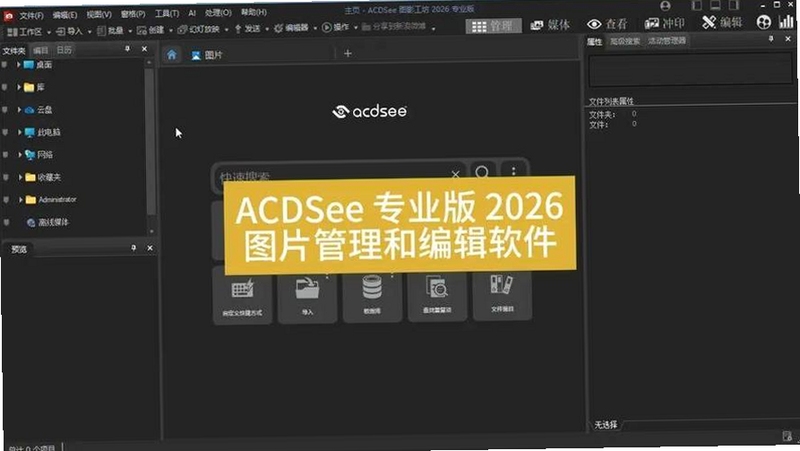
Task: Select the 此电脑 folder item
Action: coord(43,132)
